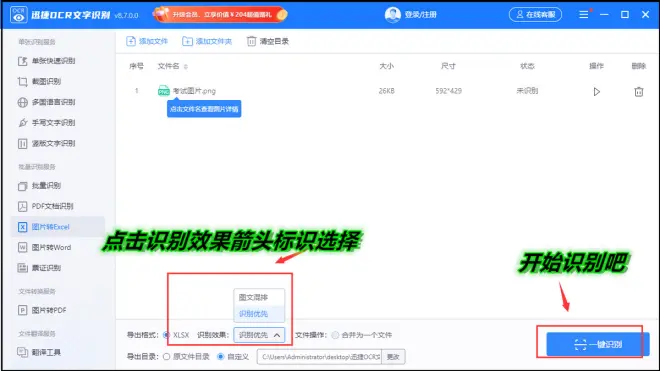Open 图片转PDF in the sidebar
The image size is (660, 371).
click(42, 310)
